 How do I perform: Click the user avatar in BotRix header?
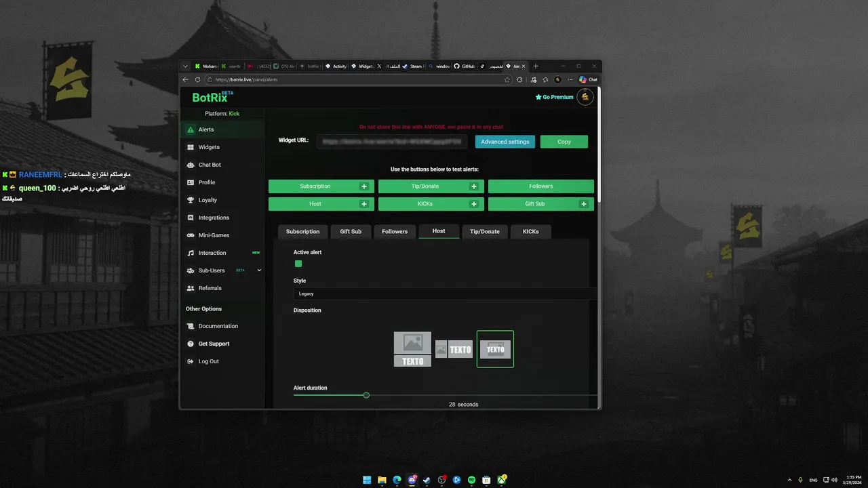click(x=585, y=97)
